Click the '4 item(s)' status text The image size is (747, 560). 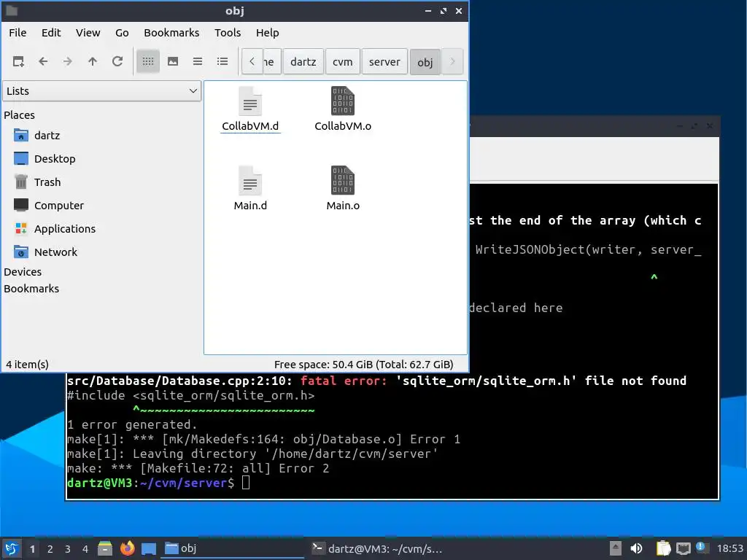point(27,365)
